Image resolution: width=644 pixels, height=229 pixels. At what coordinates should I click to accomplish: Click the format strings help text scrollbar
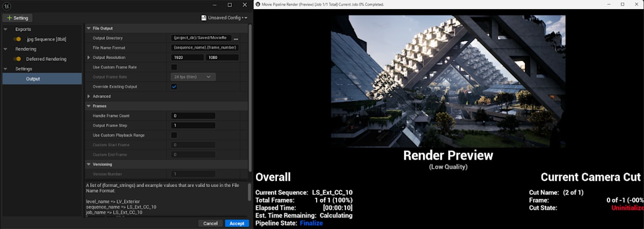click(x=248, y=191)
